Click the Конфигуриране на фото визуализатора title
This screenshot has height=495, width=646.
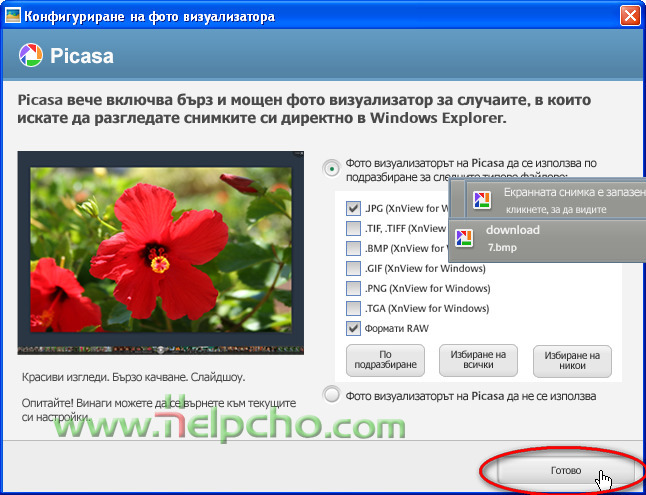tap(150, 17)
